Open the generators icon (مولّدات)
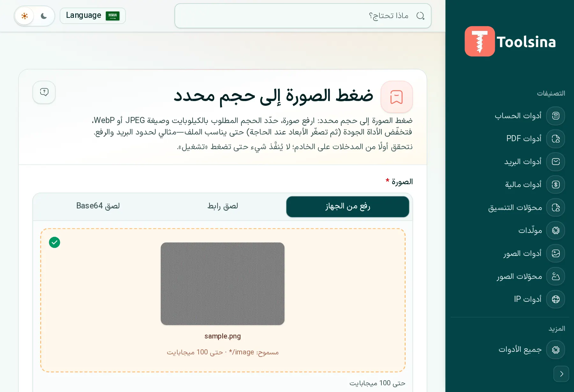Screen dimensions: 574x392 pyautogui.click(x=556, y=230)
